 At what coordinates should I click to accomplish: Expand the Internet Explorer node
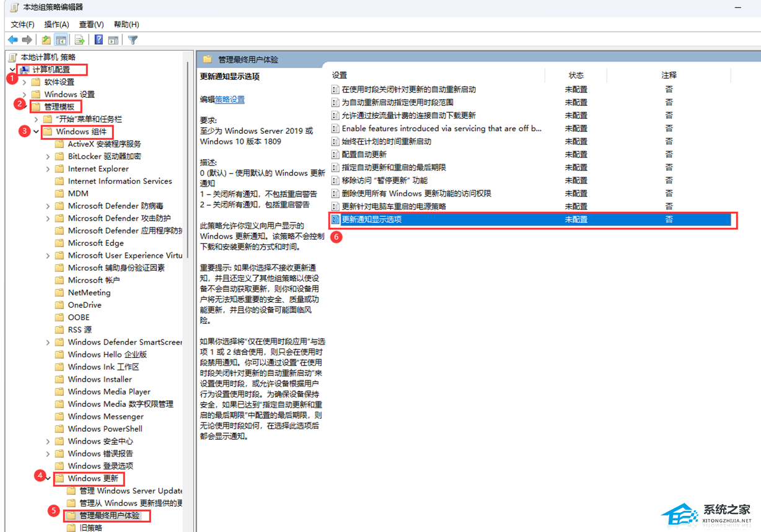(48, 168)
